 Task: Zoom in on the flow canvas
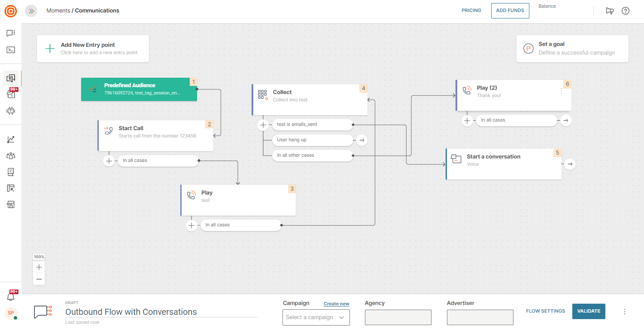tap(39, 267)
